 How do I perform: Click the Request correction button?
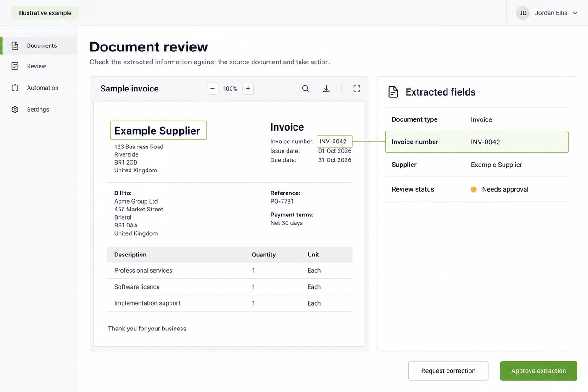pyautogui.click(x=448, y=371)
